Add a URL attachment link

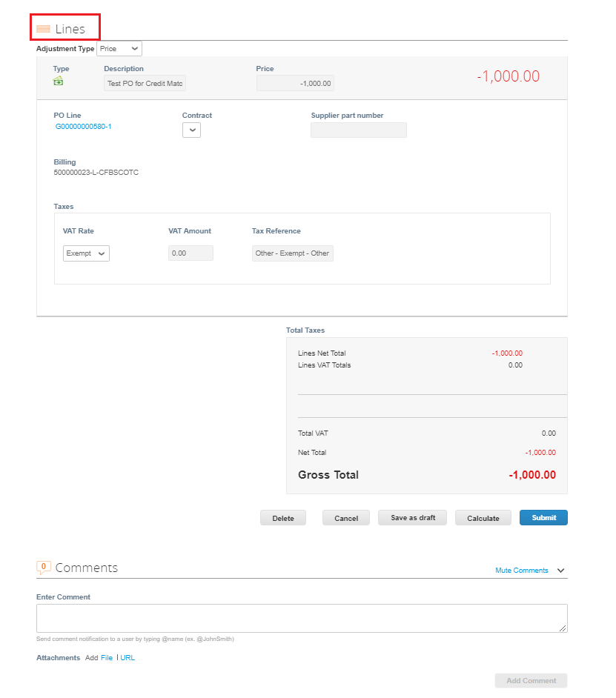pyautogui.click(x=127, y=657)
